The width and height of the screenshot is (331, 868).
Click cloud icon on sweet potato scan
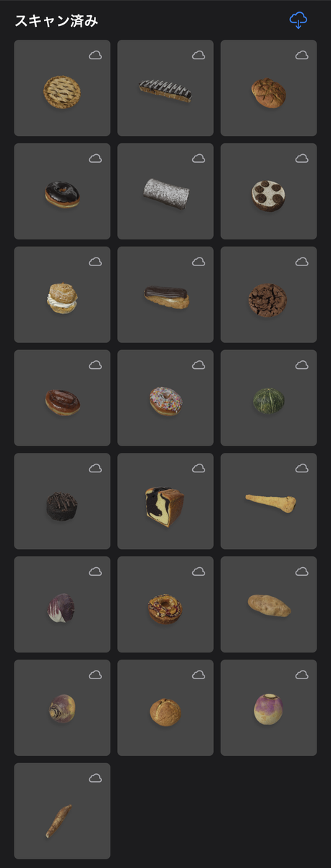(302, 572)
